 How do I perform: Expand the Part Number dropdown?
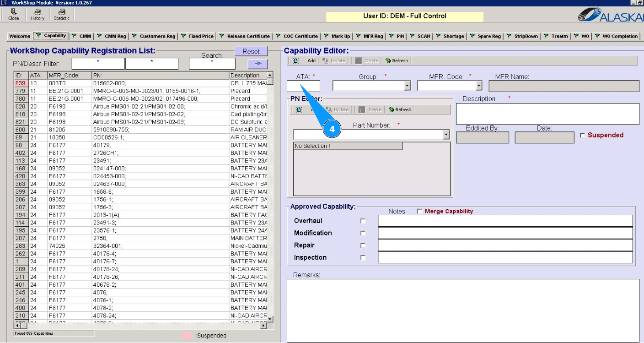446,135
